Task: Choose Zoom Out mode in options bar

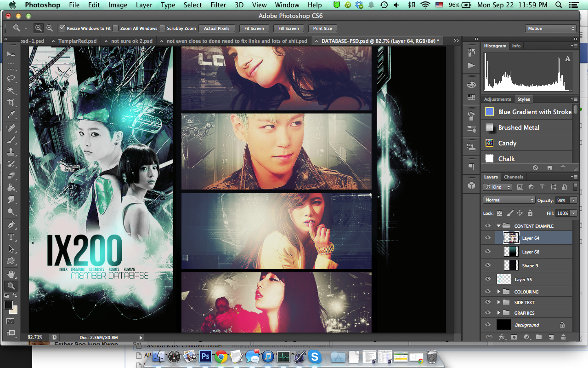Action: [x=49, y=28]
